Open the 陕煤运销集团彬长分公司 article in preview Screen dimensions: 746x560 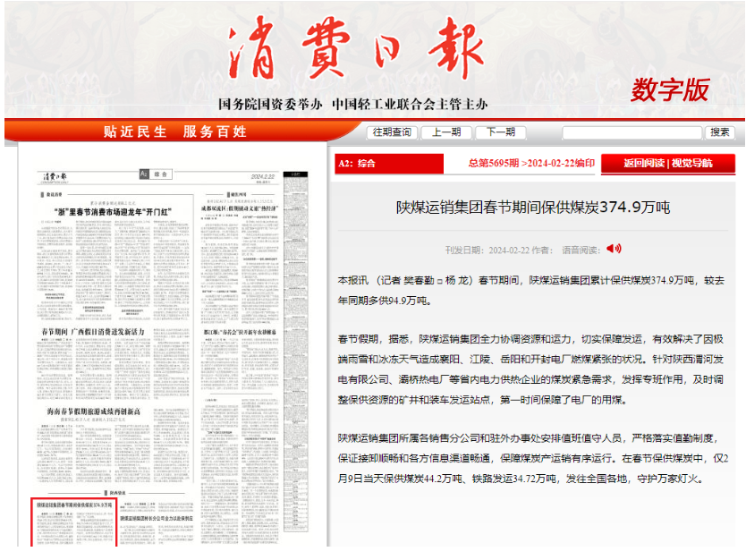point(157,518)
